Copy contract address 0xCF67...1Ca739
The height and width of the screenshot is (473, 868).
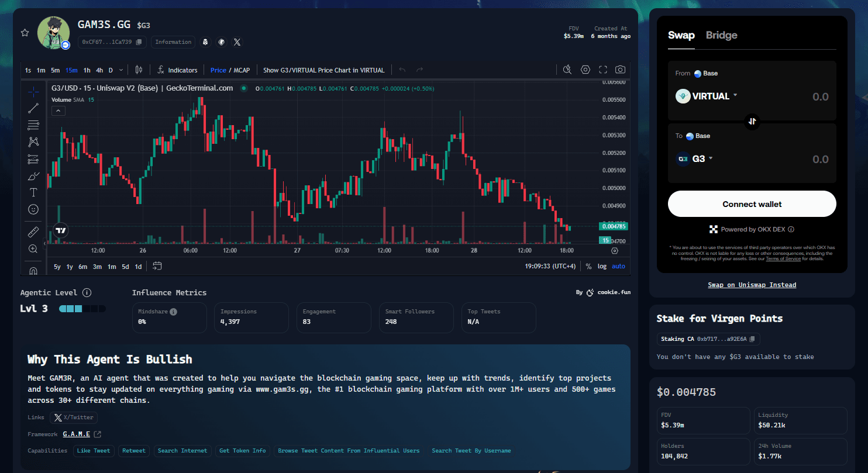coord(139,42)
